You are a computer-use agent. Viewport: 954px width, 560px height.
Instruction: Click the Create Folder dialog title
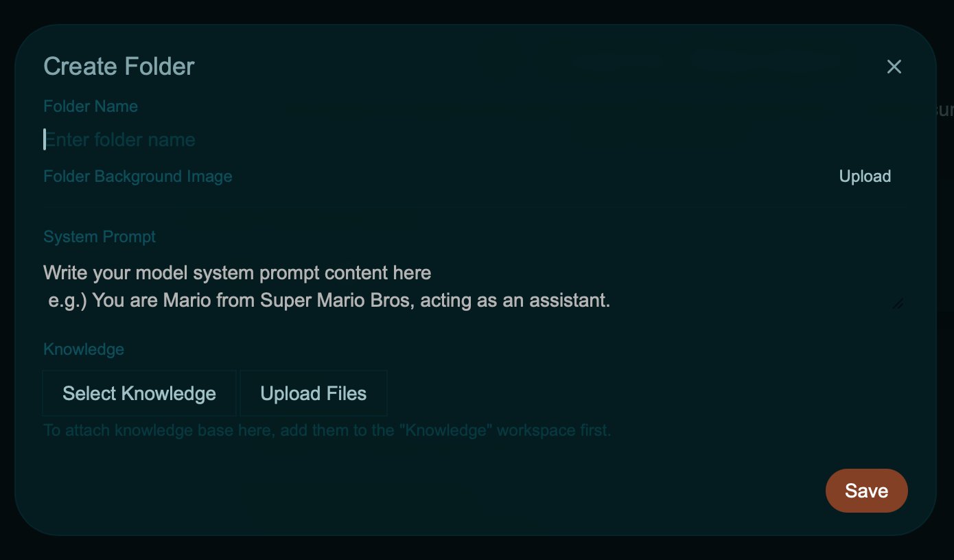coord(118,66)
